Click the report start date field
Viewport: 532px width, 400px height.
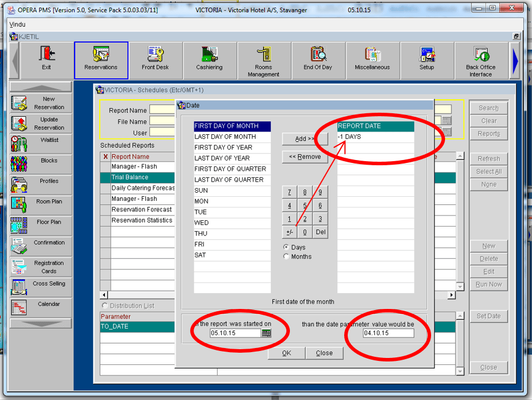(x=235, y=333)
